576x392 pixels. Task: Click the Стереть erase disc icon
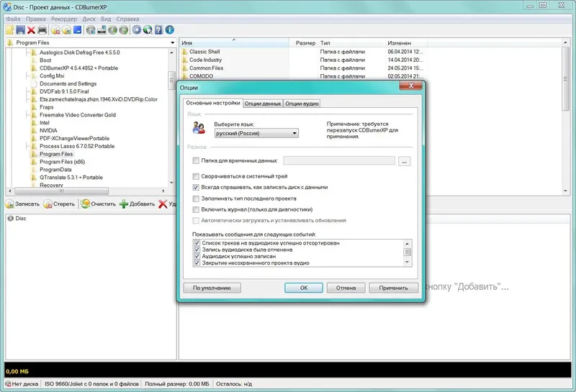(x=48, y=204)
